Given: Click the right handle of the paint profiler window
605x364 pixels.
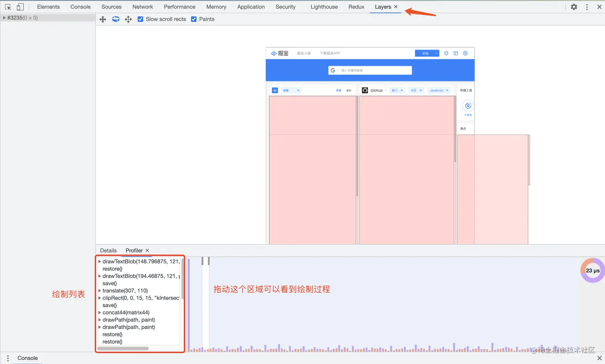Looking at the screenshot, I should coord(208,261).
